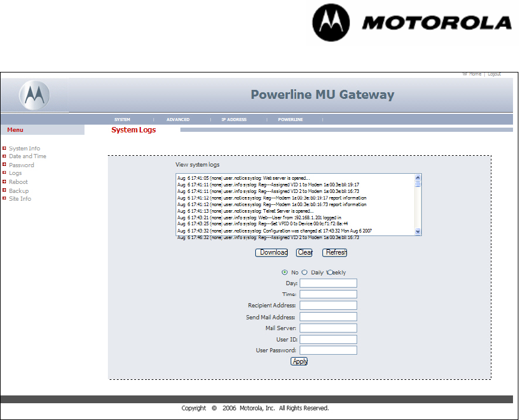Click the red bullet icon beside Logs
The width and height of the screenshot is (519, 420).
coord(4,173)
